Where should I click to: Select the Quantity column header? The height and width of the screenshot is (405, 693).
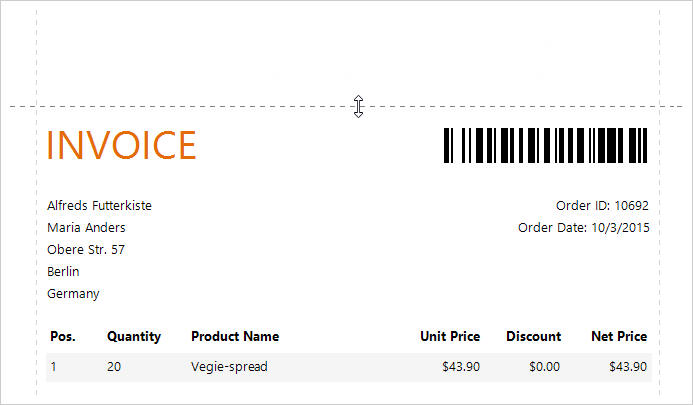point(134,337)
